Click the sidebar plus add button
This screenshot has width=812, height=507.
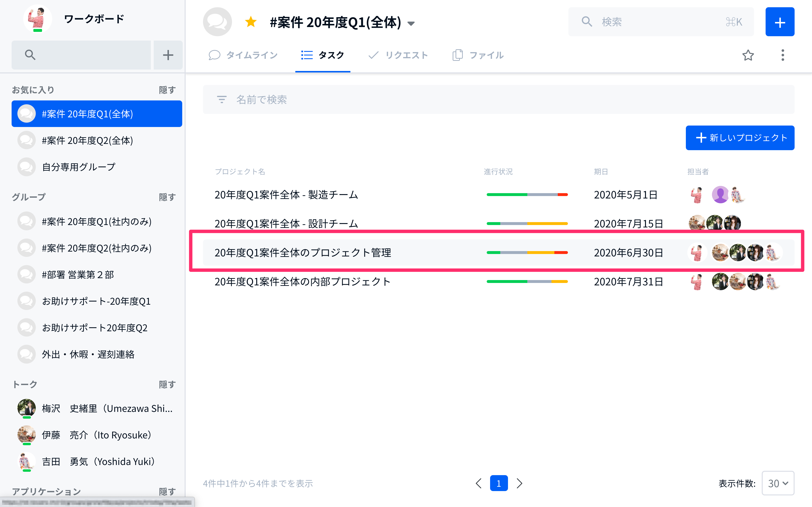point(168,55)
